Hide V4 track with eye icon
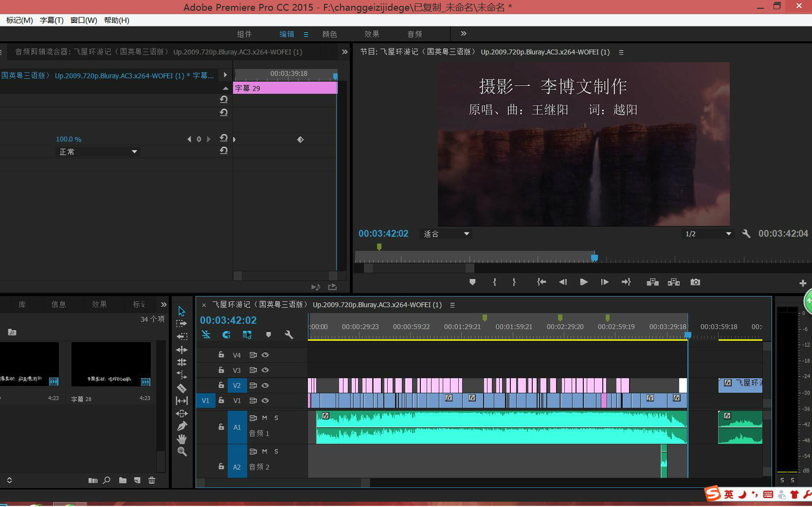Screen dimensions: 812x507 tap(265, 355)
